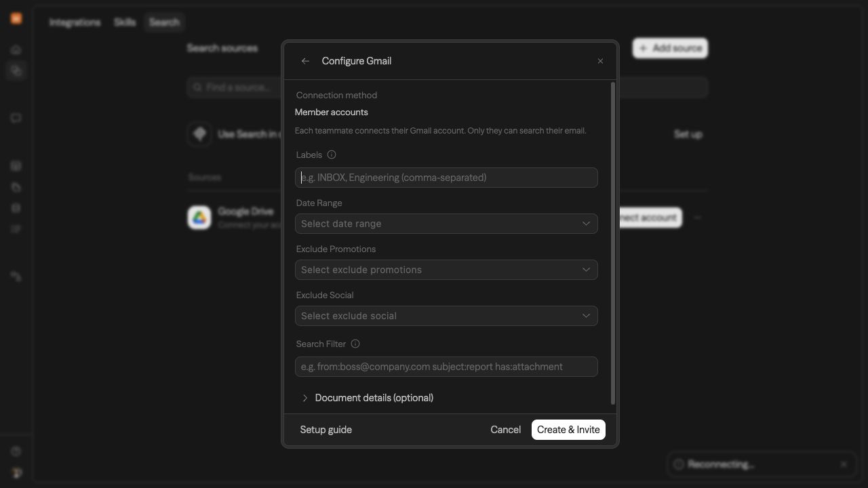Click the Search Filter input field
868x488 pixels.
(x=446, y=367)
